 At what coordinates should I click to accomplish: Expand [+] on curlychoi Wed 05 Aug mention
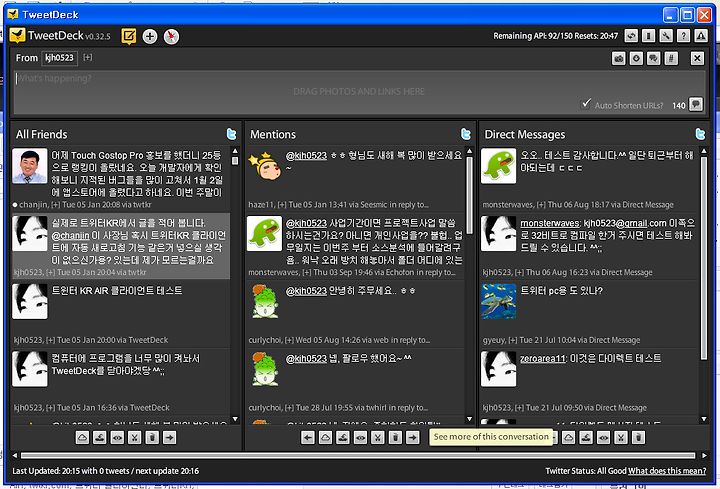(289, 340)
